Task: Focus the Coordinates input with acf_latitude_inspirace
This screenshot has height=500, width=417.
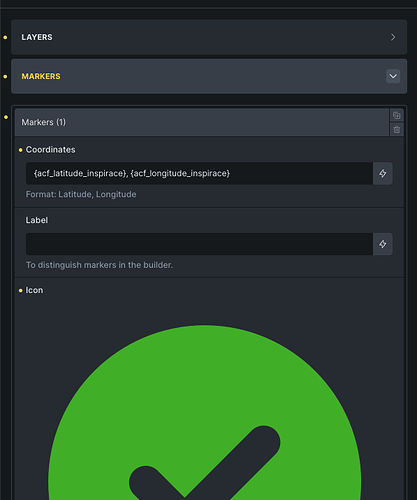Action: pos(199,173)
